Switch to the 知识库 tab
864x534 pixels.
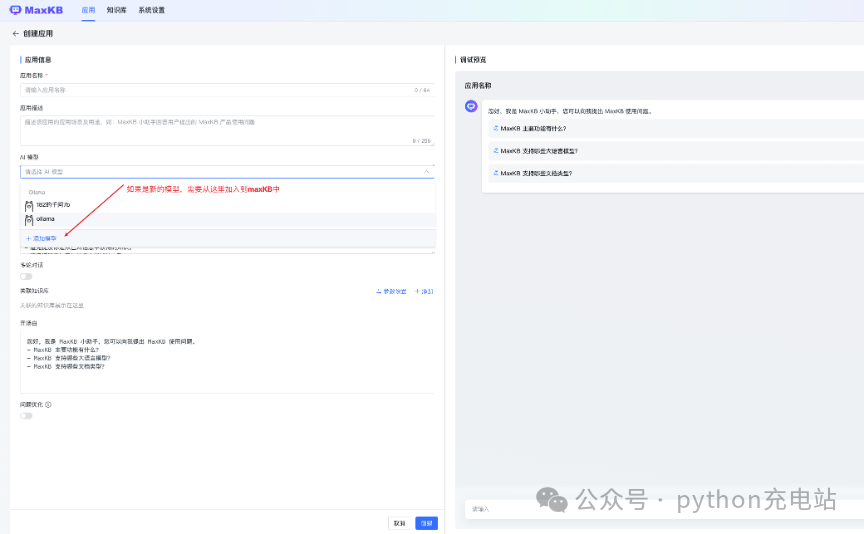[x=116, y=10]
